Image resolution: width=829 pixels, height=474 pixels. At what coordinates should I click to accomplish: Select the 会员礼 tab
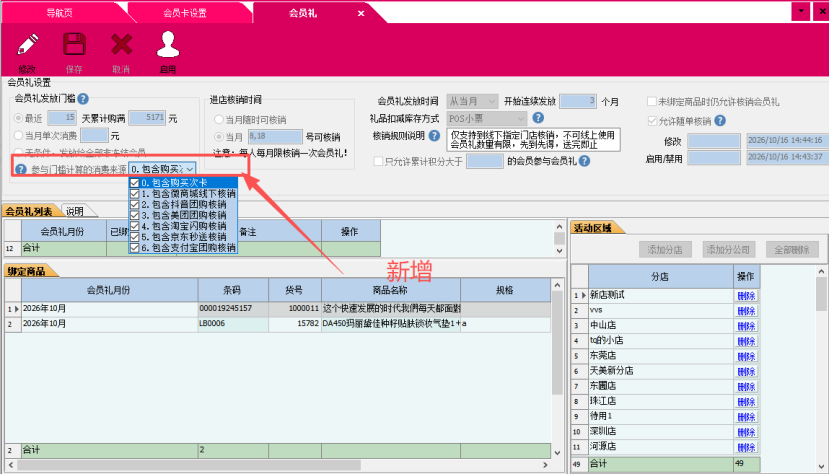(302, 13)
